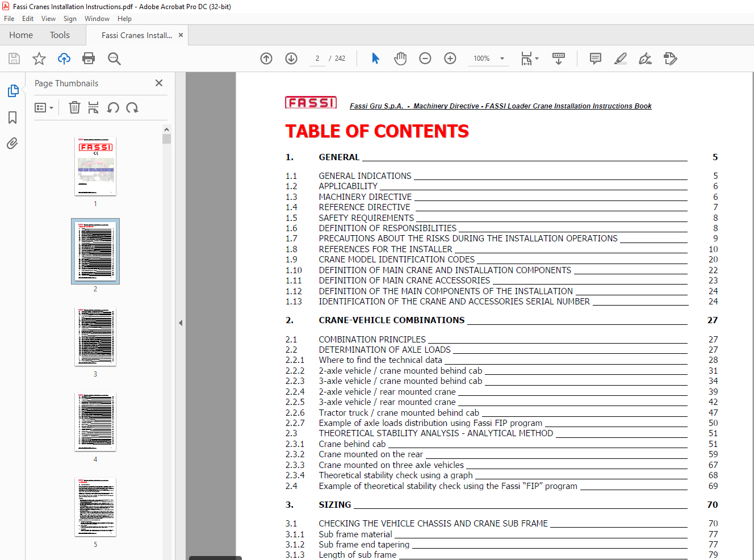Select the Fassi Cranes Install document tab

pyautogui.click(x=137, y=35)
